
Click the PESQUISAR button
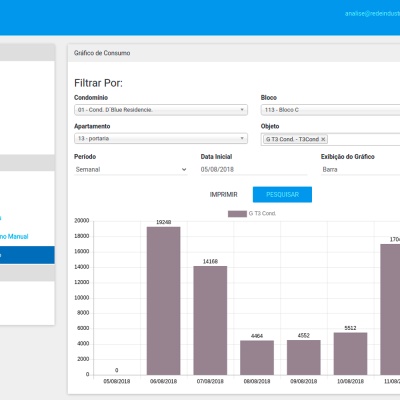[282, 194]
